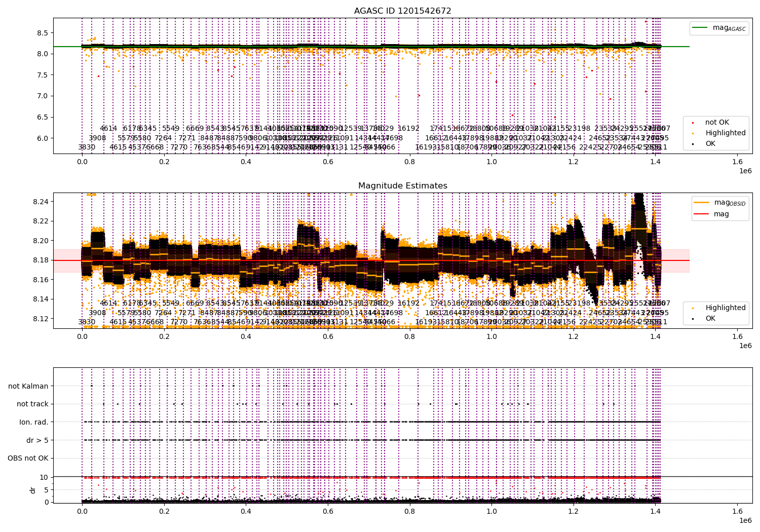This screenshot has width=760, height=532.
Task: Click the 8.24 tick on Magnitude Estimates
Action: pos(41,202)
